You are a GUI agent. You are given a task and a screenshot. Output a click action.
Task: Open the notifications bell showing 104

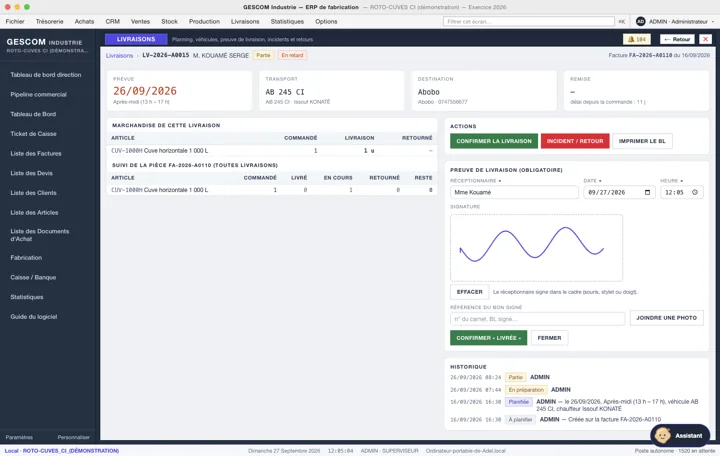[636, 39]
